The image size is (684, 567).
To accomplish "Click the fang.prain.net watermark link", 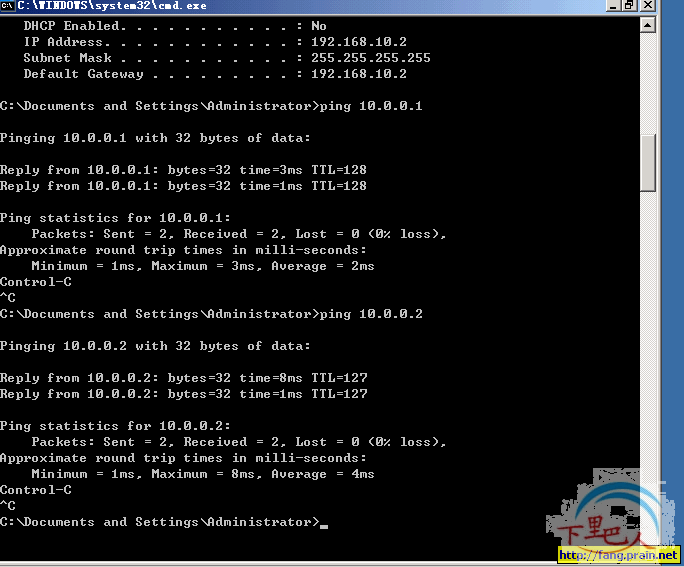I will click(x=618, y=555).
